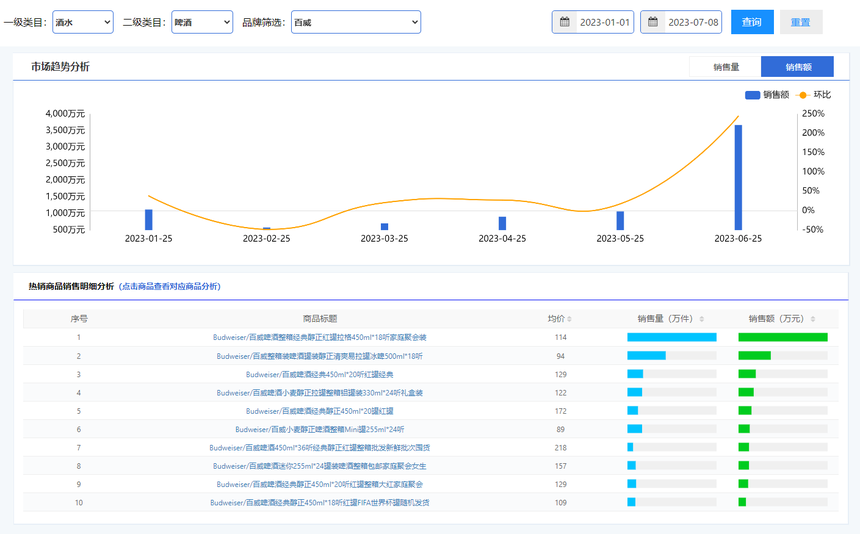Sort table by 均价 column arrows
The height and width of the screenshot is (534, 860).
(569, 319)
